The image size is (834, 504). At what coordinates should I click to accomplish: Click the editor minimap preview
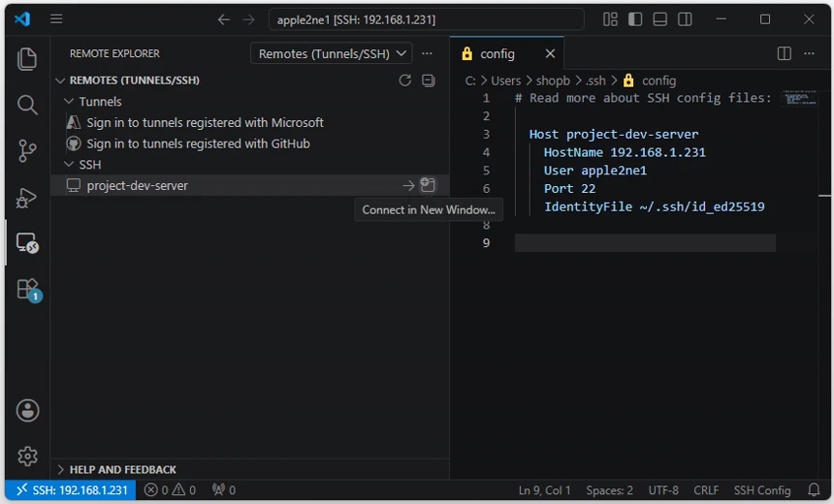800,98
